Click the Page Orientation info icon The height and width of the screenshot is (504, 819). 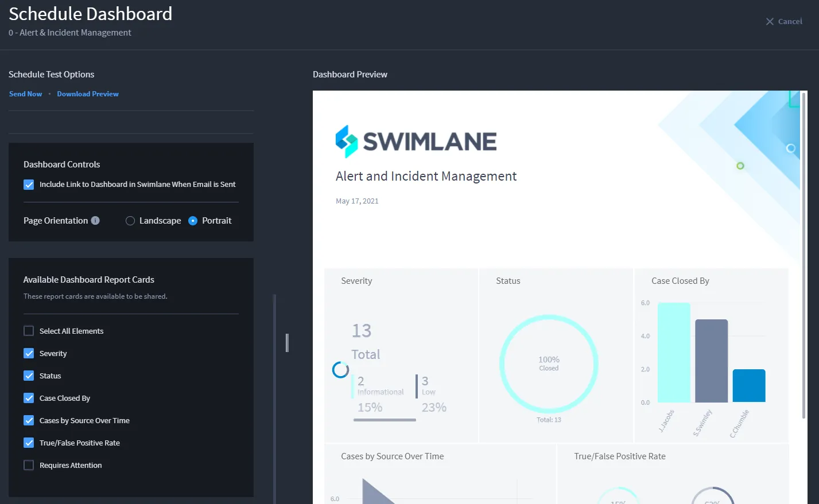95,221
